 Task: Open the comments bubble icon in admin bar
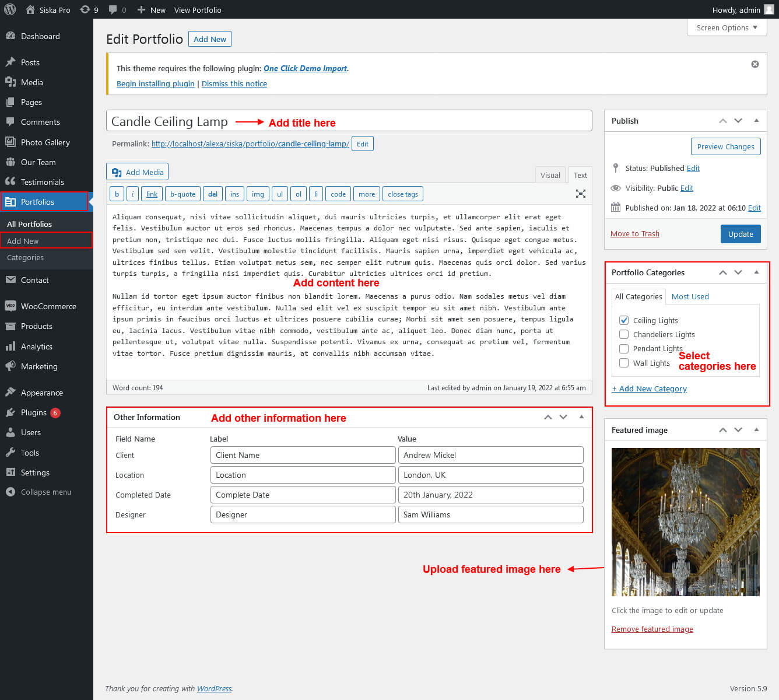click(113, 9)
